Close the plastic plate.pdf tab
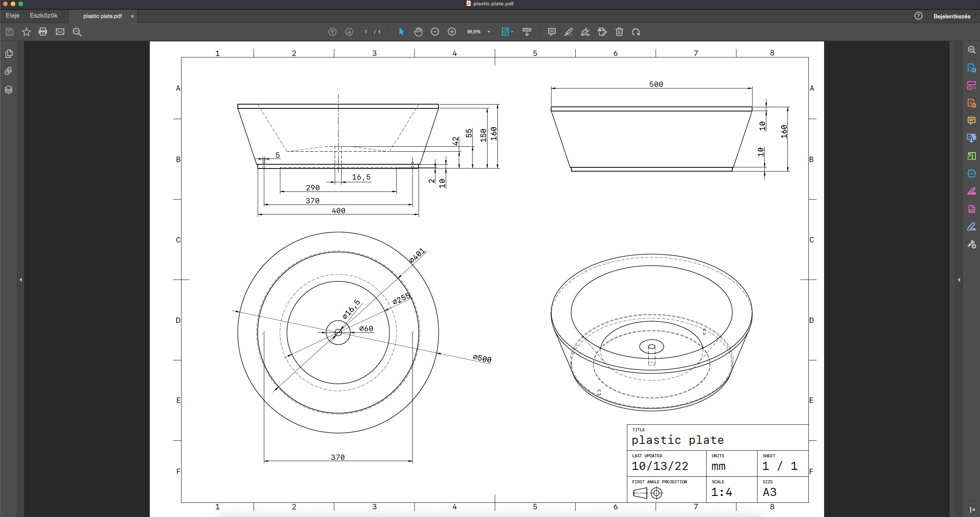 coord(132,16)
